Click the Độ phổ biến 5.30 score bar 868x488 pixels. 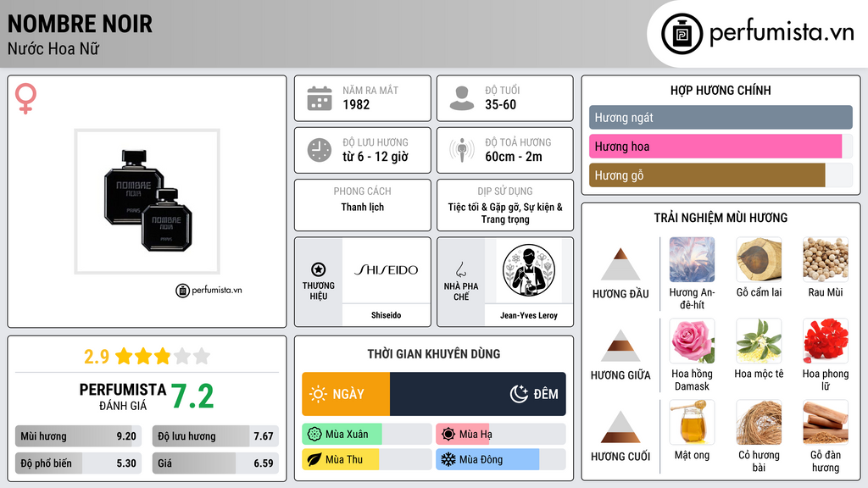78,463
